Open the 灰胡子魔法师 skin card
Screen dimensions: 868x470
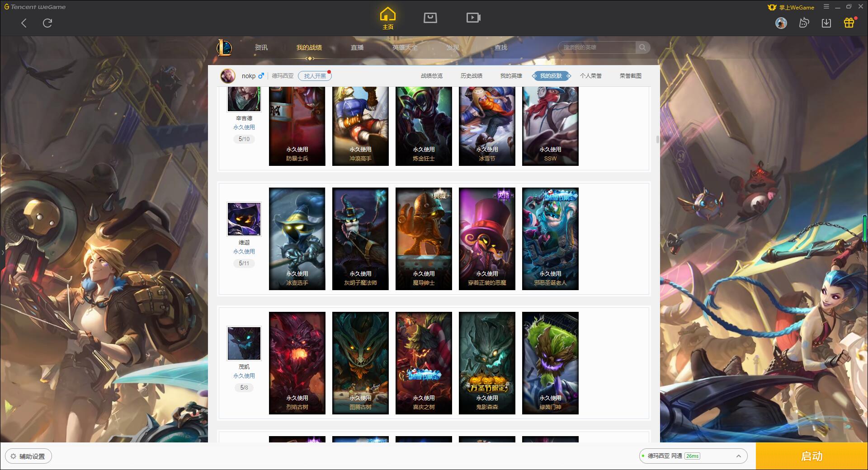pyautogui.click(x=360, y=239)
